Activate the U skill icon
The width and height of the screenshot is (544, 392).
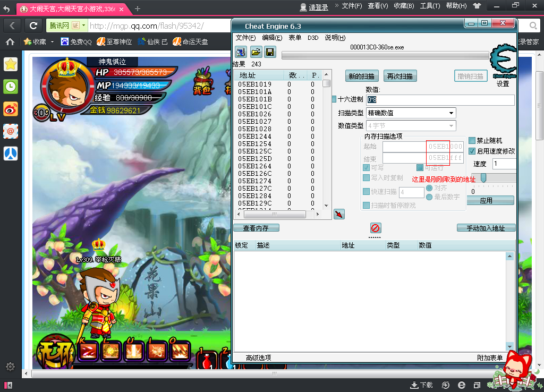(x=134, y=352)
